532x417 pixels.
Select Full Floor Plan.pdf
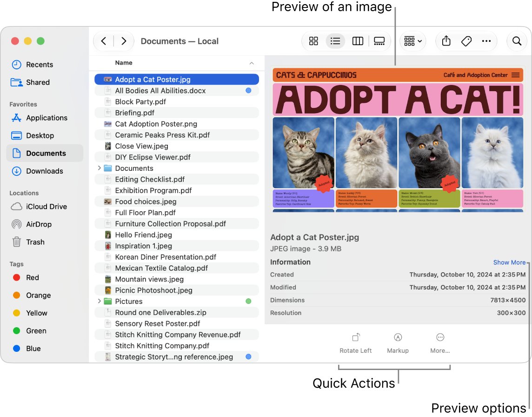[x=176, y=213]
